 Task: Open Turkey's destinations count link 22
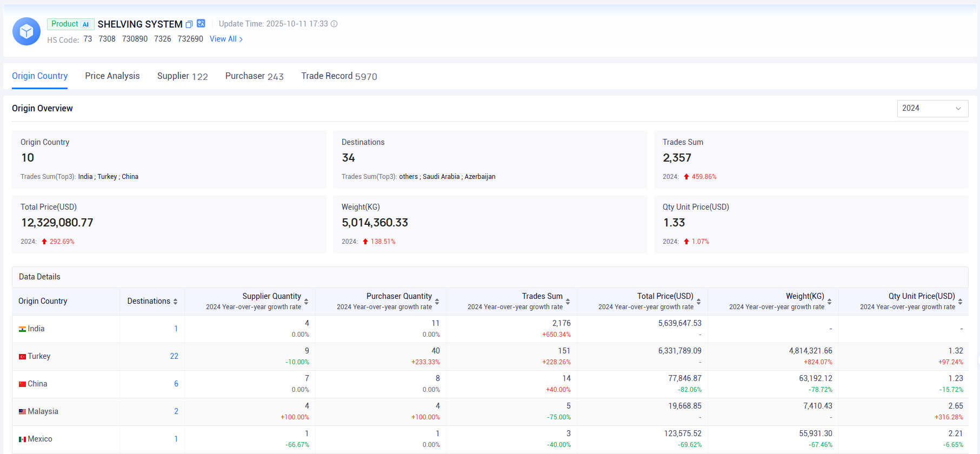click(x=174, y=356)
